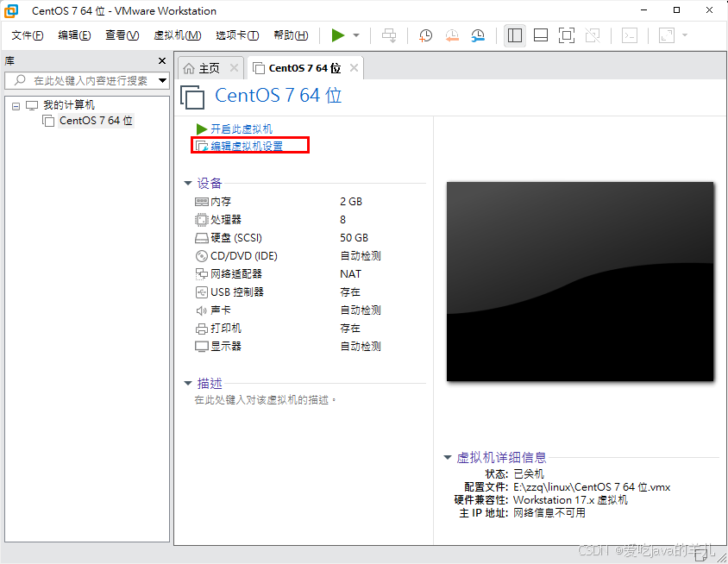728x564 pixels.
Task: Select CentOS 7 64 位 in library tree
Action: pos(96,121)
